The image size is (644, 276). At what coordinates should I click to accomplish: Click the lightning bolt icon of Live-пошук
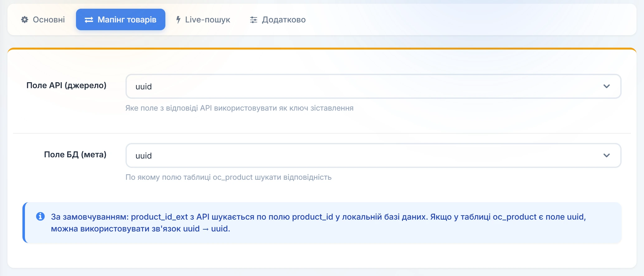[x=178, y=20]
